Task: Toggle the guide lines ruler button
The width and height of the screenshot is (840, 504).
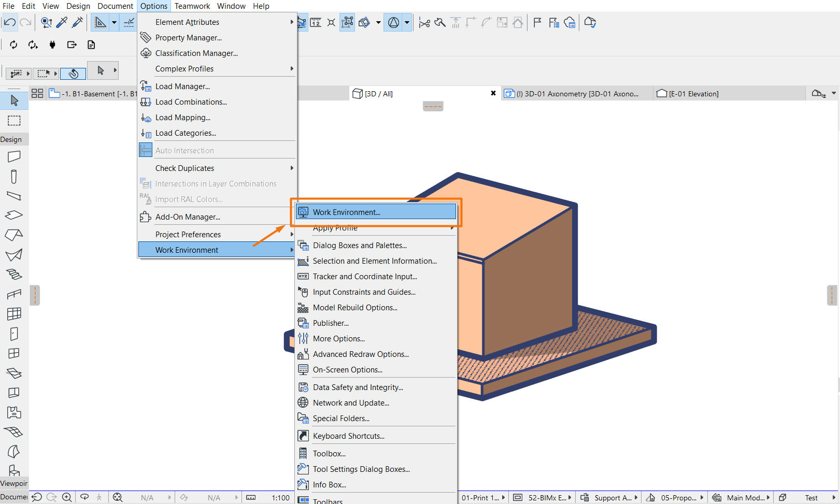Action: (100, 22)
